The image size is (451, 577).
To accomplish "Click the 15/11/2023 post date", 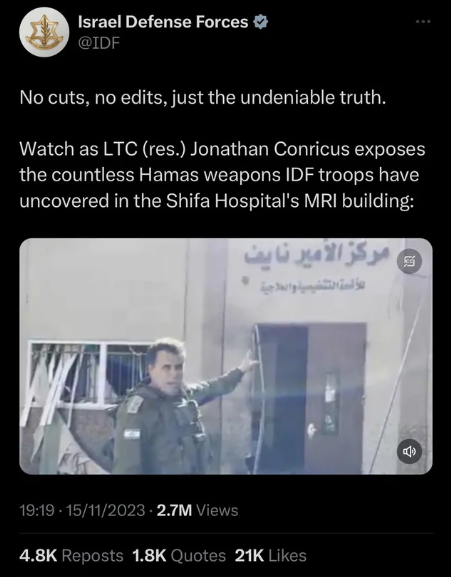I will 104,510.
